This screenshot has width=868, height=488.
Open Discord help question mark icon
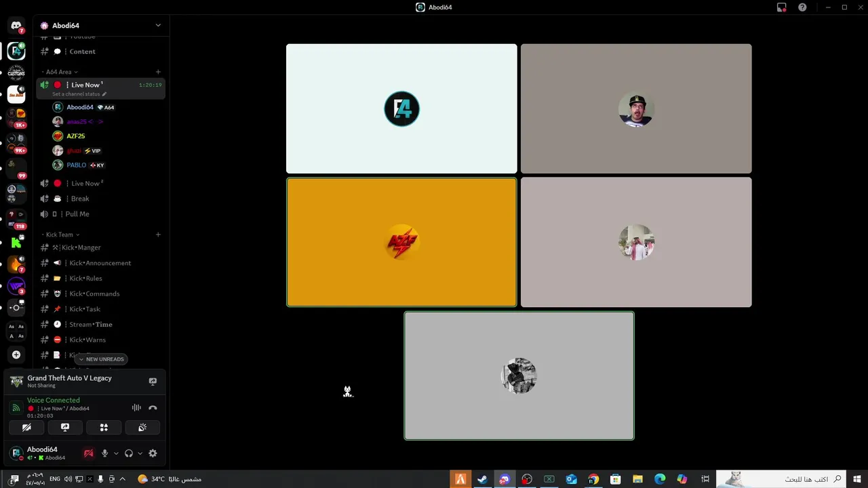point(802,7)
